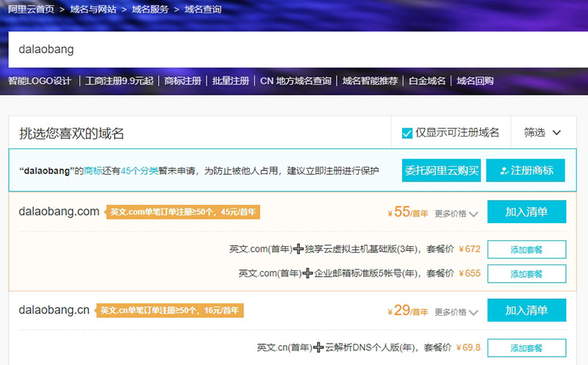Select CN 地方域名查询 in the nav

[x=295, y=81]
